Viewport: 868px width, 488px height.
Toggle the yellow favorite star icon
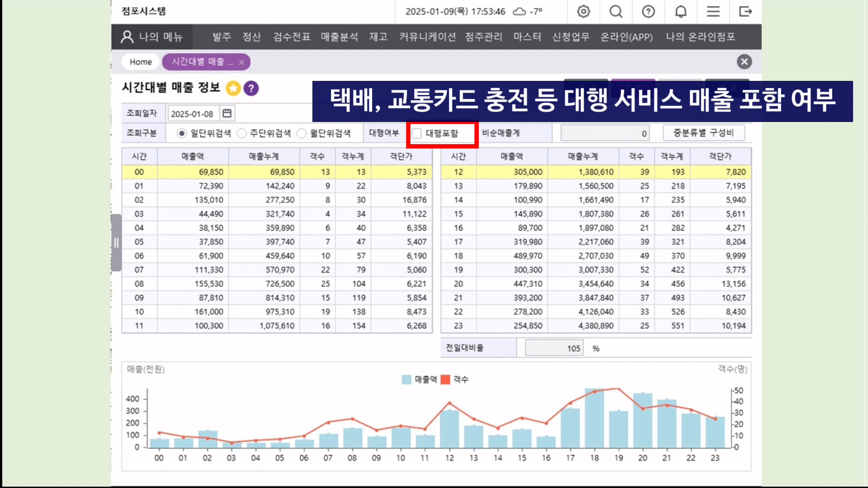[233, 88]
